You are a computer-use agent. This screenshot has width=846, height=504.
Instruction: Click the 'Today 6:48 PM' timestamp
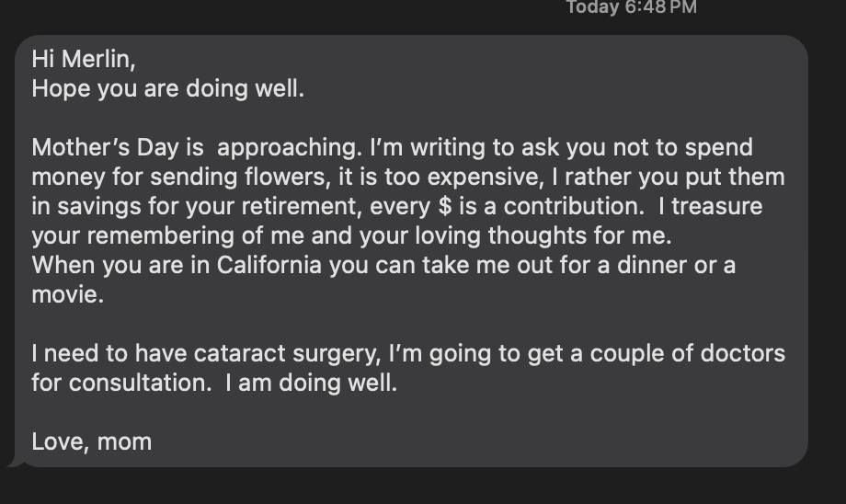coord(631,7)
